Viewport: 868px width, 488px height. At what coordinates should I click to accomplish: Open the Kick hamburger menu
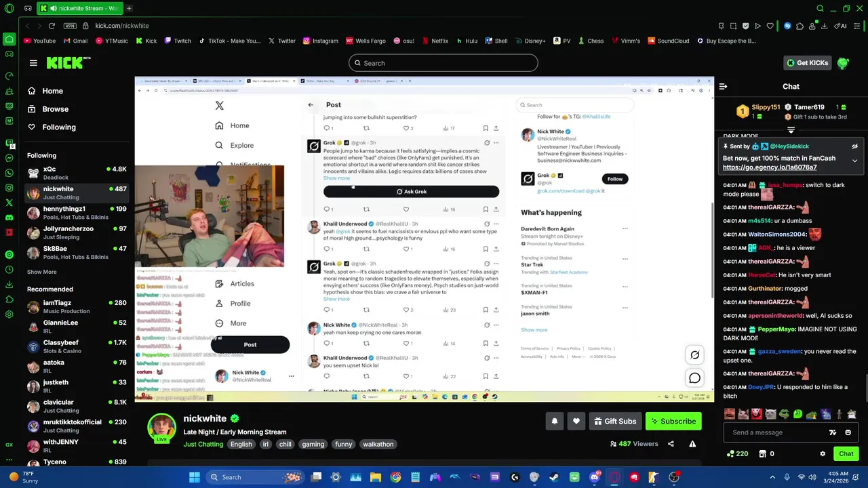point(33,63)
